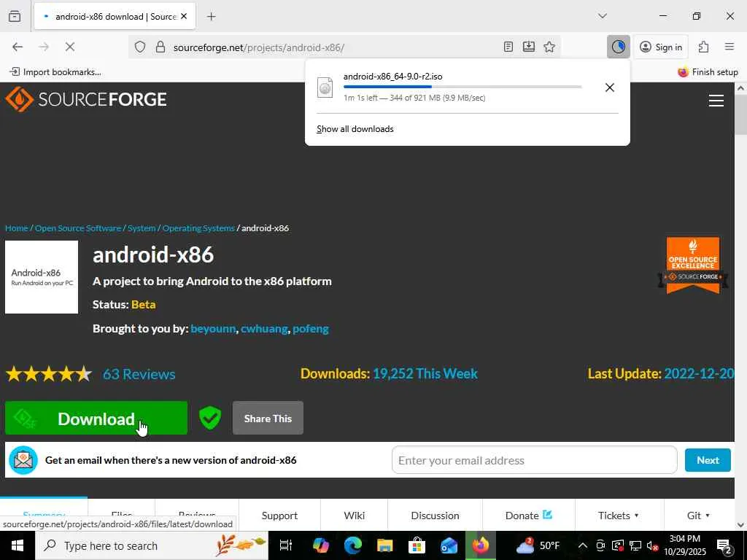Open the Firefox View icon
The height and width of the screenshot is (560, 747).
(15, 16)
